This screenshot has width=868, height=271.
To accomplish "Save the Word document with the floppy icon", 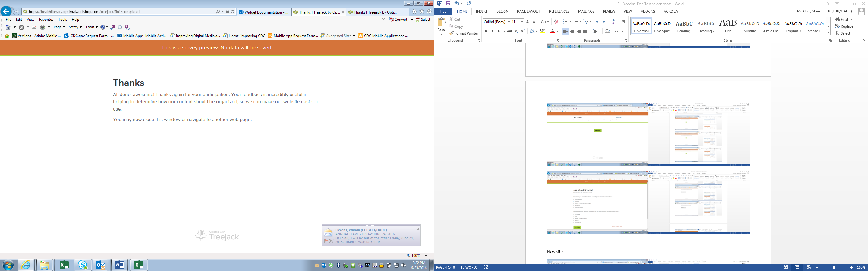I will point(448,3).
